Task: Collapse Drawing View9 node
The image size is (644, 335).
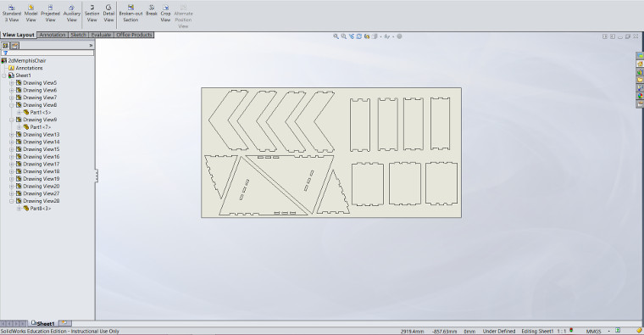Action: point(12,120)
